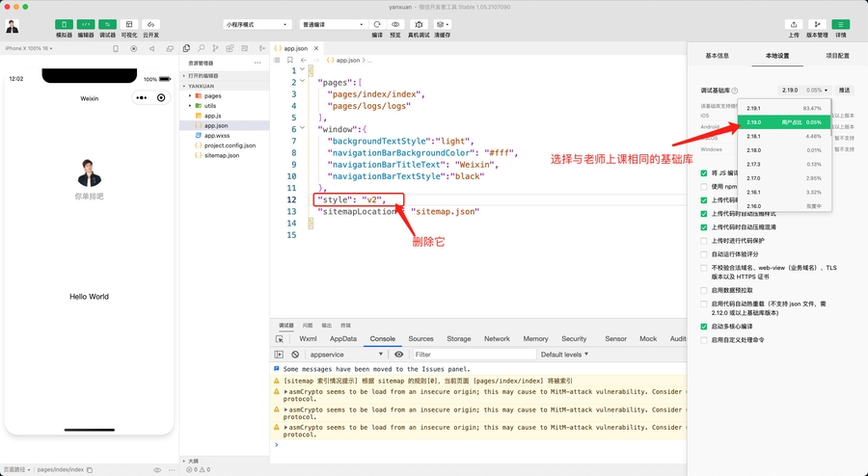Click the 上传 upload icon
This screenshot has height=476, width=868.
(x=793, y=24)
